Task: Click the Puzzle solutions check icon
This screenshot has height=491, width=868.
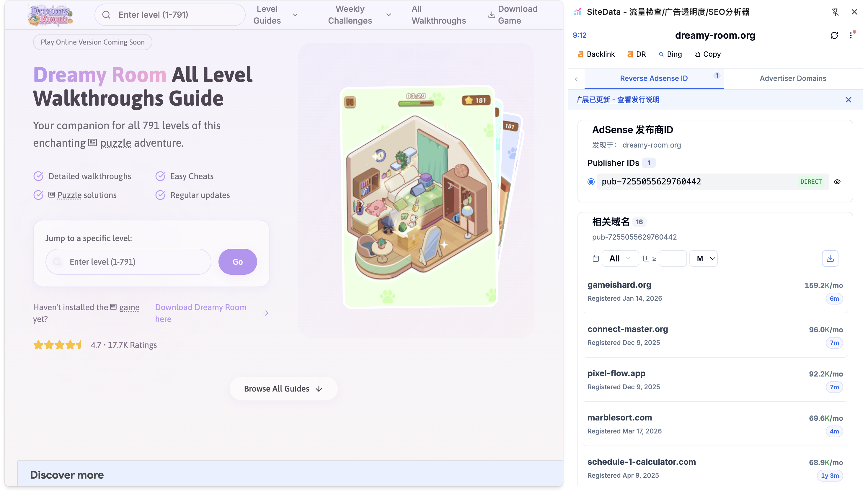Action: (38, 195)
